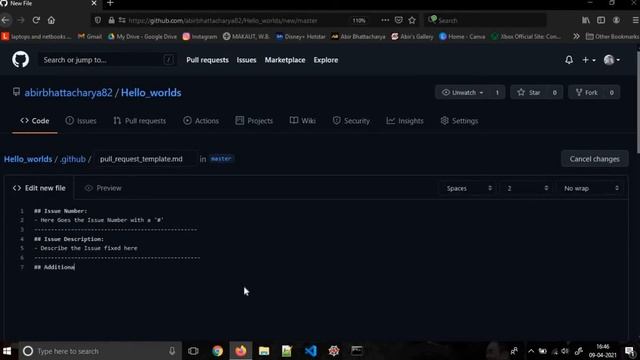
Task: Open the Instagram bookmark
Action: (x=200, y=36)
